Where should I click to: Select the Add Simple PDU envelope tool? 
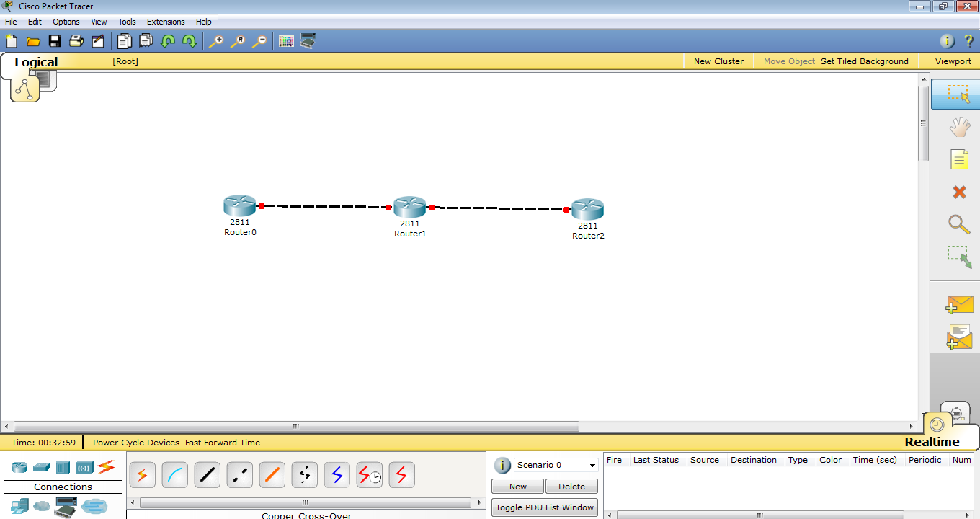click(x=958, y=304)
